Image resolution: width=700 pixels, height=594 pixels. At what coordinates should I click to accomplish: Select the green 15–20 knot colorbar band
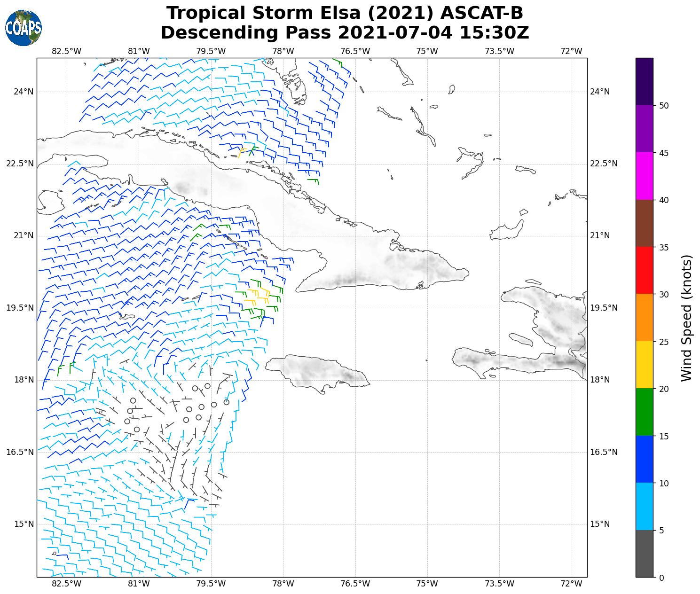coord(644,412)
